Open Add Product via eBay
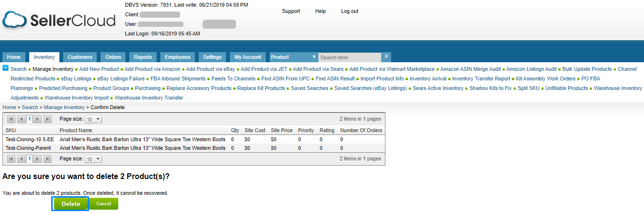This screenshot has width=644, height=213. point(211,69)
